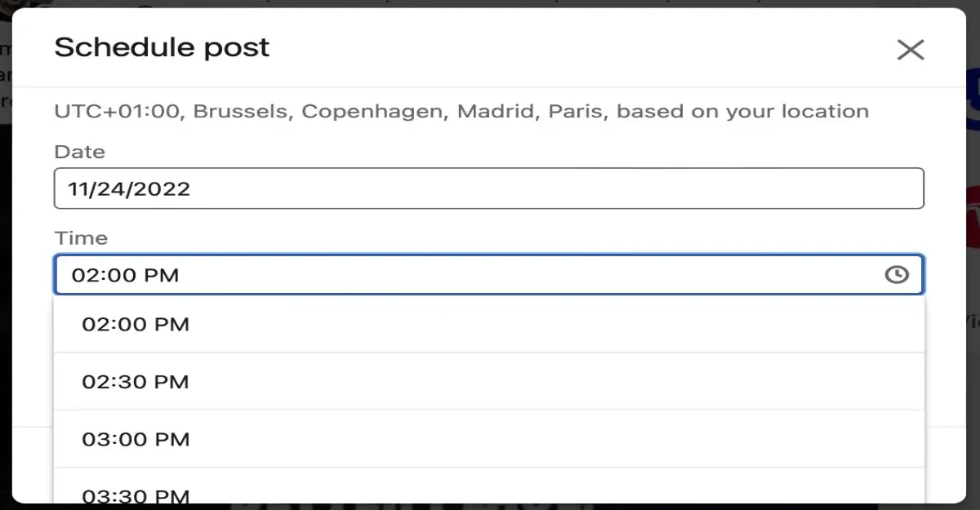The width and height of the screenshot is (980, 510).
Task: Open the time picker with the clock icon
Action: pyautogui.click(x=897, y=275)
